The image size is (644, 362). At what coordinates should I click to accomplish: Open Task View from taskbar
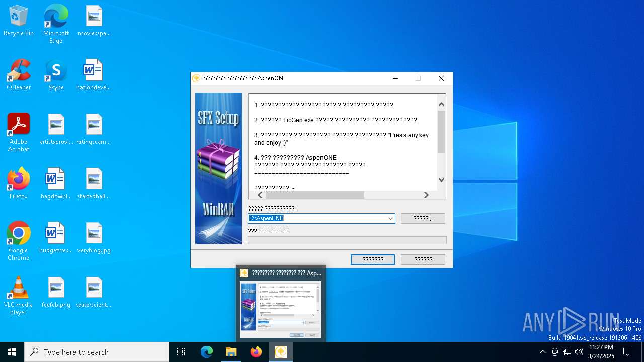[181, 352]
